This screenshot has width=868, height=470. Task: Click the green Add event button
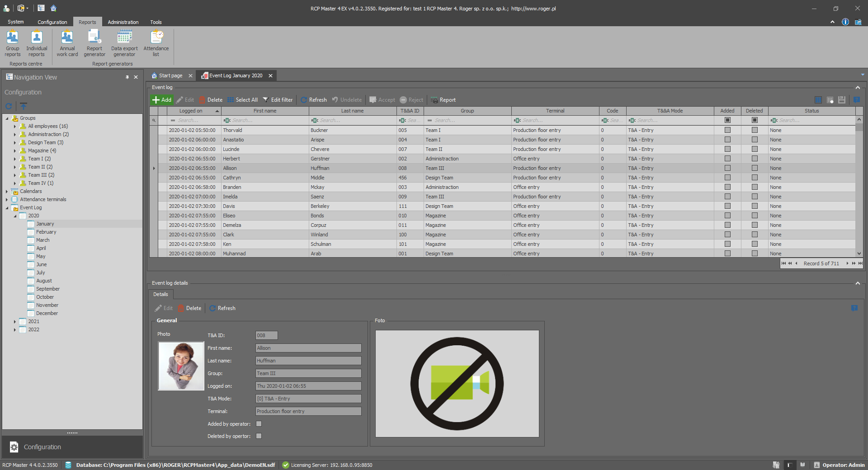pos(162,100)
